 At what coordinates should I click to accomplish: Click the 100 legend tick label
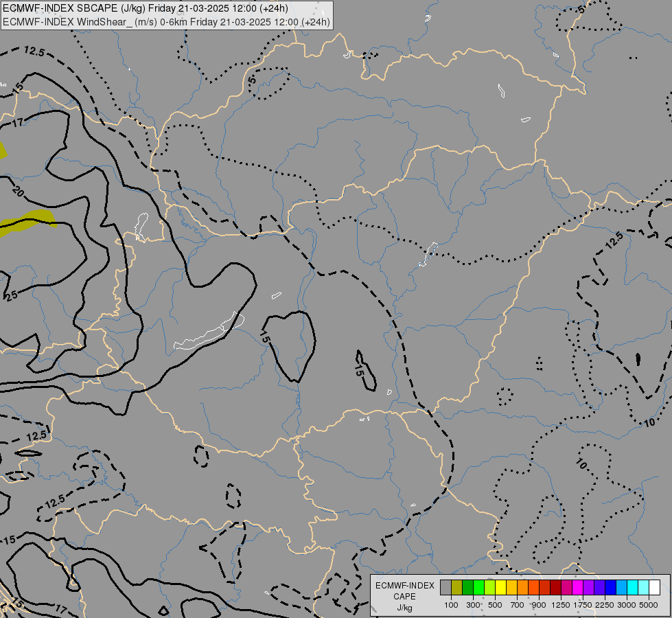pyautogui.click(x=451, y=605)
